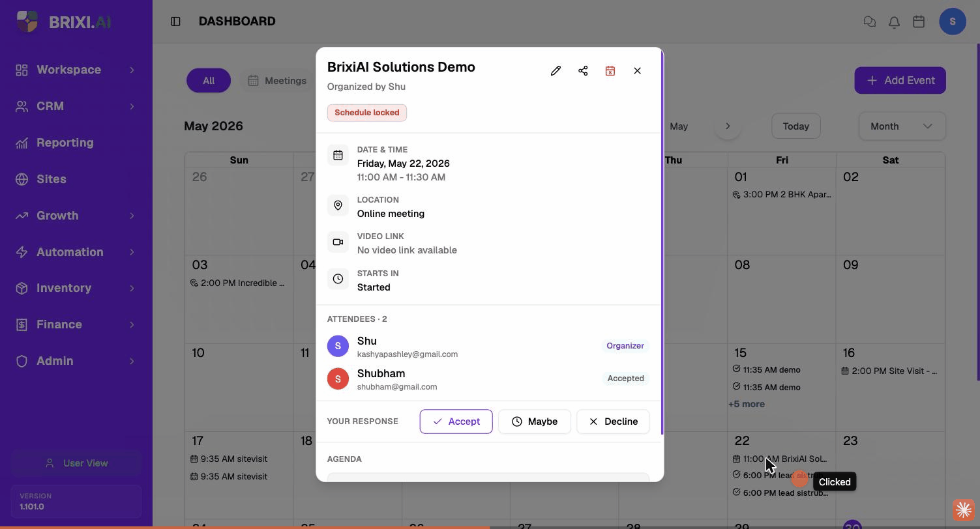Click Shu attendee avatar

click(338, 346)
